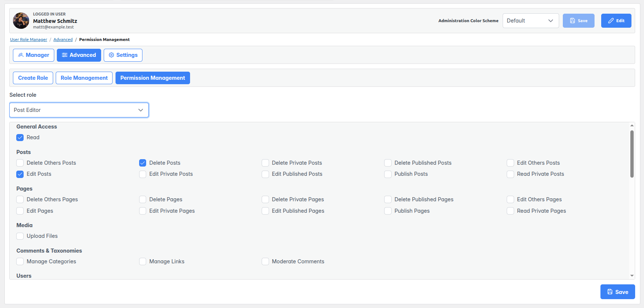The image size is (644, 308).
Task: Open the Role Management sub-tab
Action: click(x=84, y=78)
